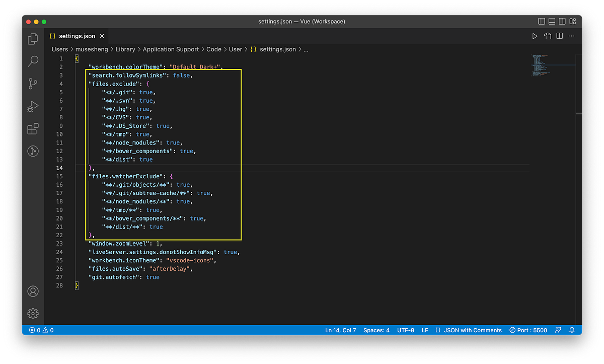Open the Source Control view
Viewport: 604px width, 364px height.
(33, 84)
